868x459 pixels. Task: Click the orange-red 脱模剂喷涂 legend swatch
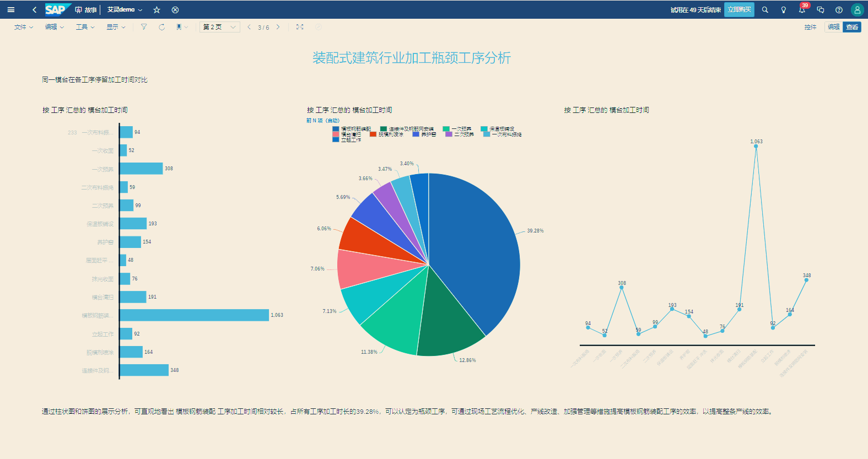[x=373, y=134]
